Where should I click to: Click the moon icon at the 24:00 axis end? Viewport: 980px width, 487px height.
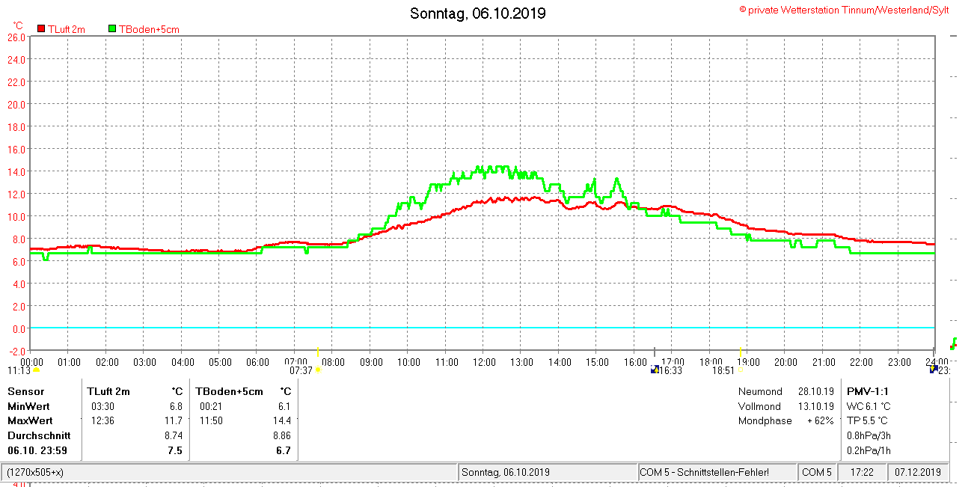click(x=933, y=370)
